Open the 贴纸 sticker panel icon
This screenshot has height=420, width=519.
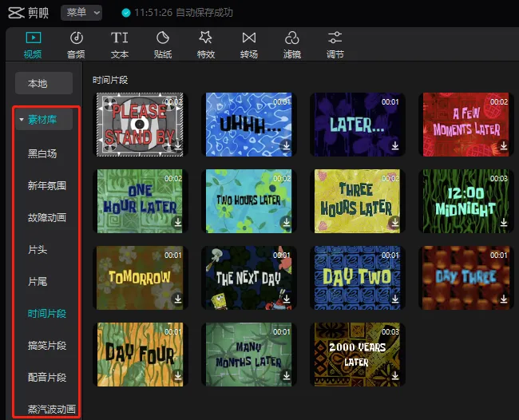[x=162, y=38]
